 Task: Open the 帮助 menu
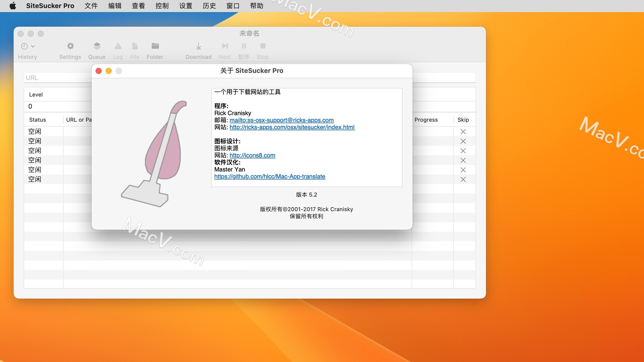tap(257, 6)
